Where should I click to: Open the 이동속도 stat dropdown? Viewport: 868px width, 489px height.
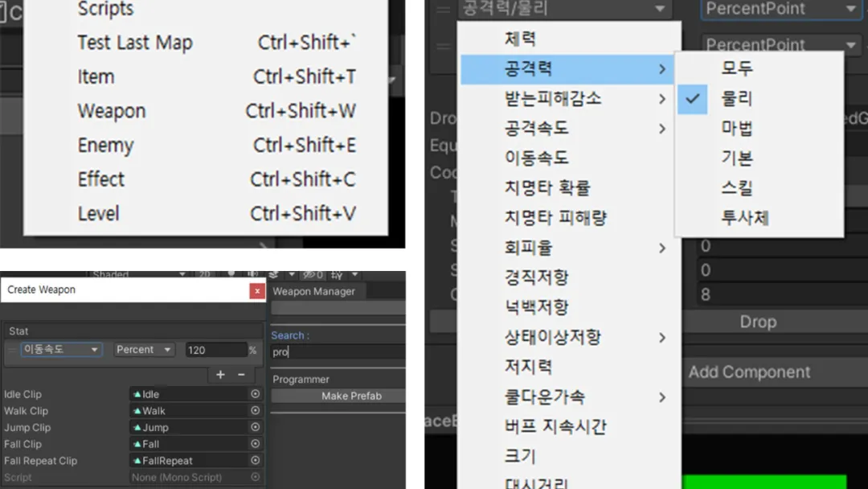point(62,349)
